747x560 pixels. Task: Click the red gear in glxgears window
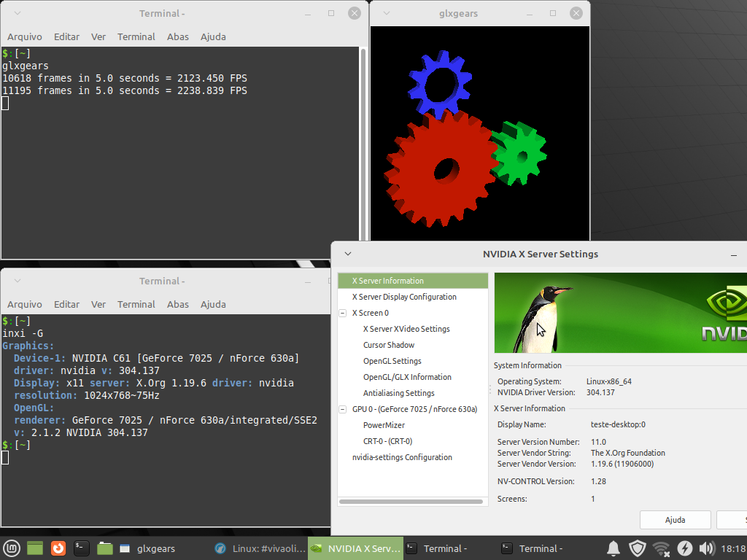pyautogui.click(x=441, y=169)
